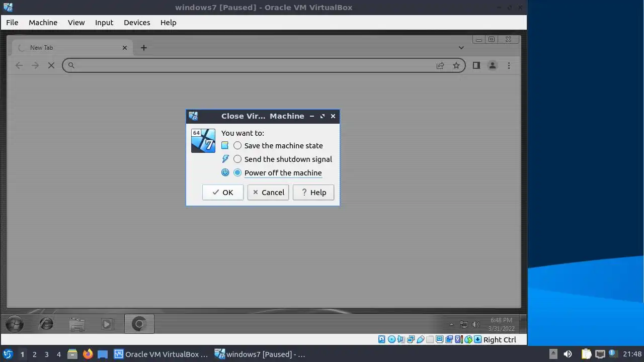The width and height of the screenshot is (644, 362).
Task: Click keyboard capture arrow status icon
Action: [477, 339]
